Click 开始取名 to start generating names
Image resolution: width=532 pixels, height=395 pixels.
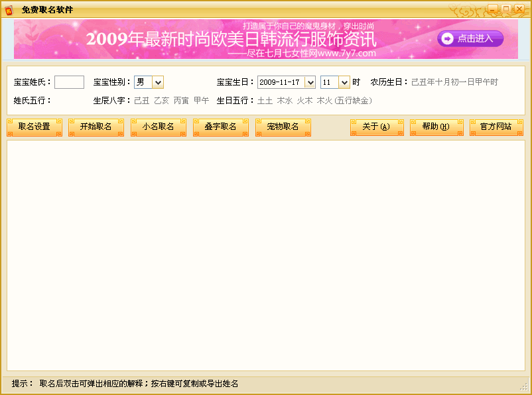click(96, 127)
